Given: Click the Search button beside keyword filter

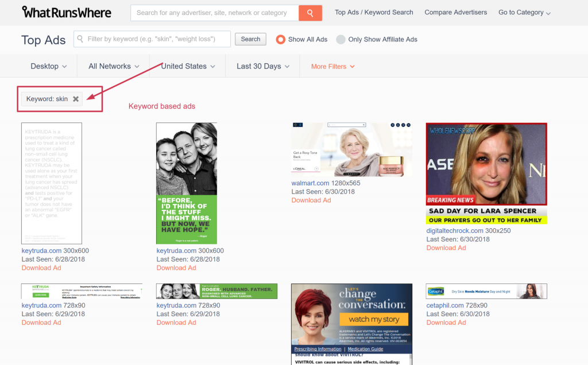Looking at the screenshot, I should [250, 39].
